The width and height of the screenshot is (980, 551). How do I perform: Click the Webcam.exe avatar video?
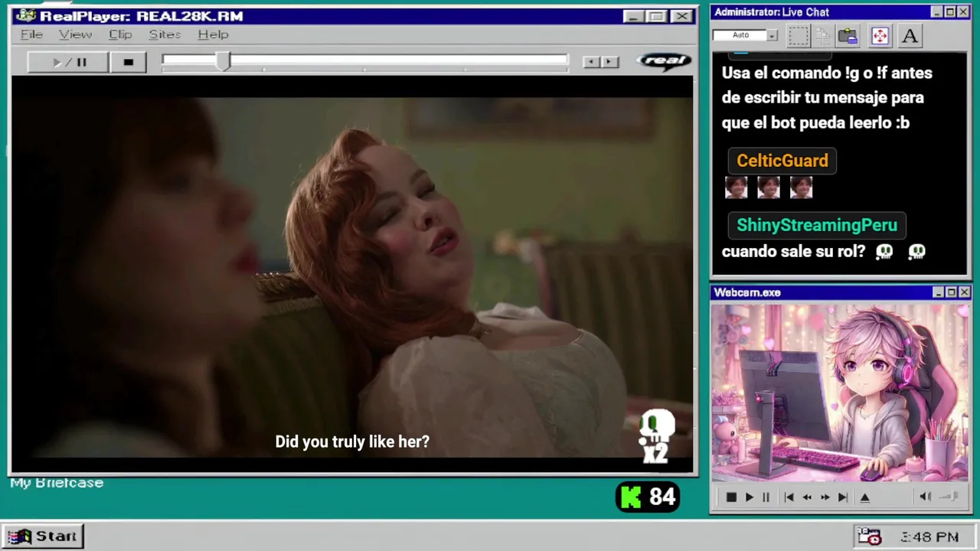(x=840, y=393)
